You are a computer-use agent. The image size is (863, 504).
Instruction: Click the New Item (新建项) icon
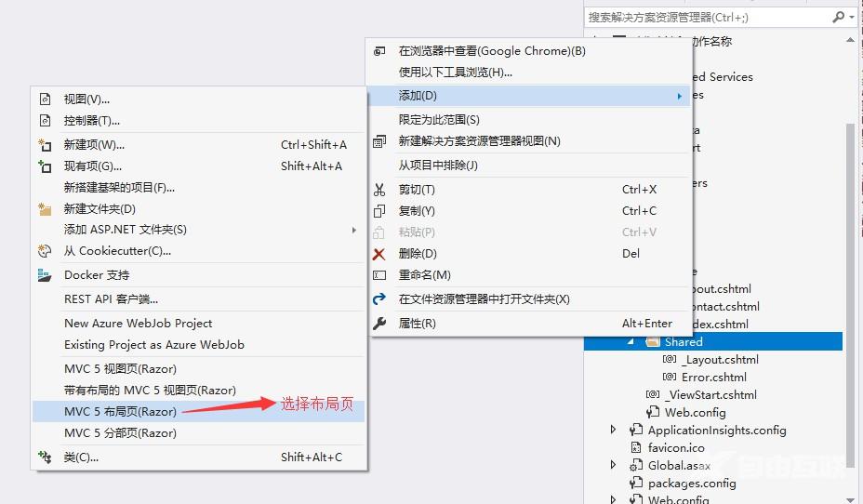pyautogui.click(x=45, y=145)
